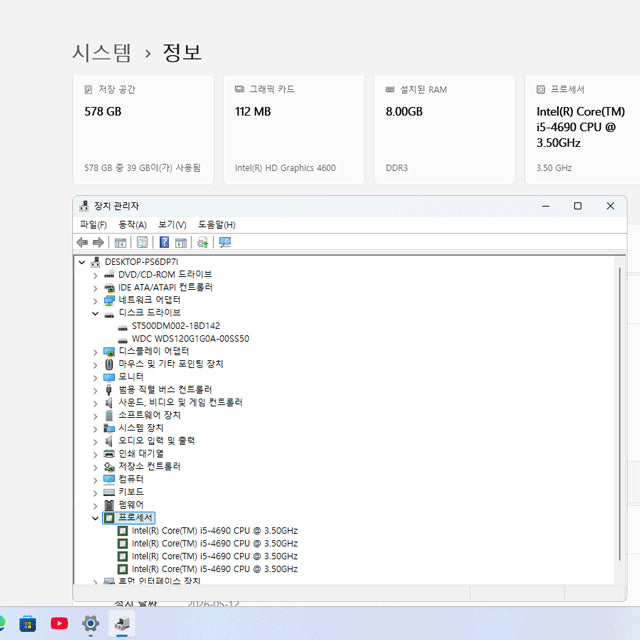Viewport: 640px width, 640px height.
Task: Open the 프로세서 Intel Core i5-4690 card
Action: (582, 129)
